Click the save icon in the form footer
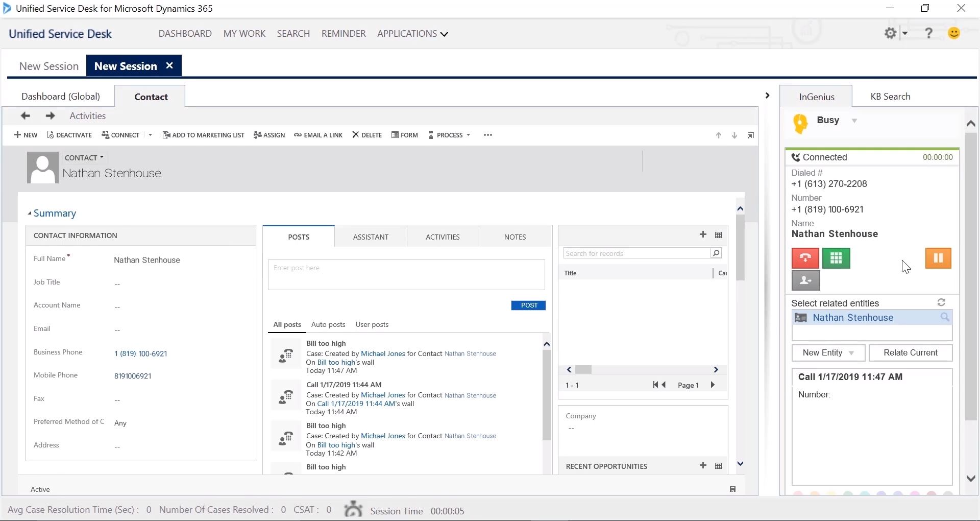 (x=733, y=489)
